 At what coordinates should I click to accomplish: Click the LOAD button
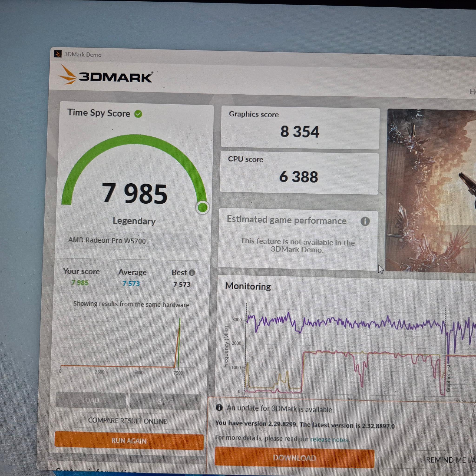click(x=91, y=400)
